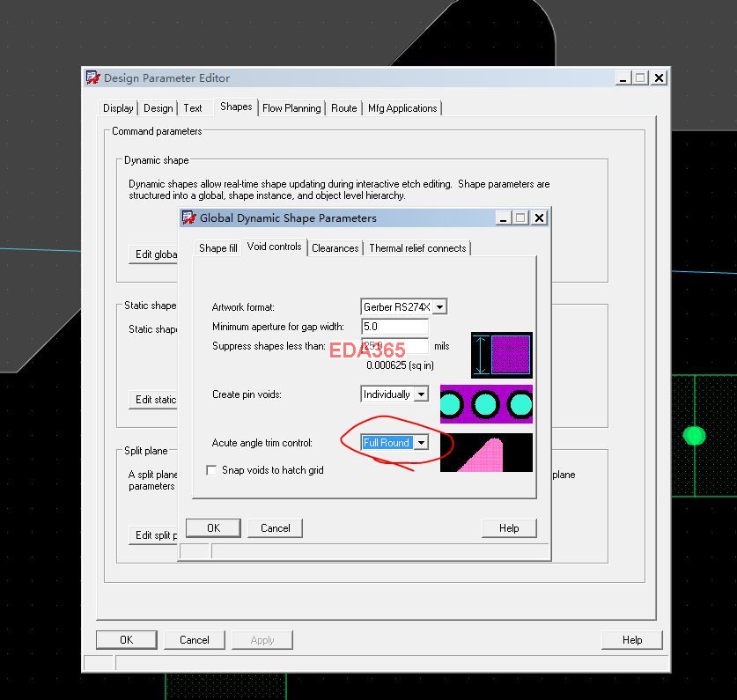Screen dimensions: 737x700
Task: Expand the Artwork format dropdown
Action: 440,307
